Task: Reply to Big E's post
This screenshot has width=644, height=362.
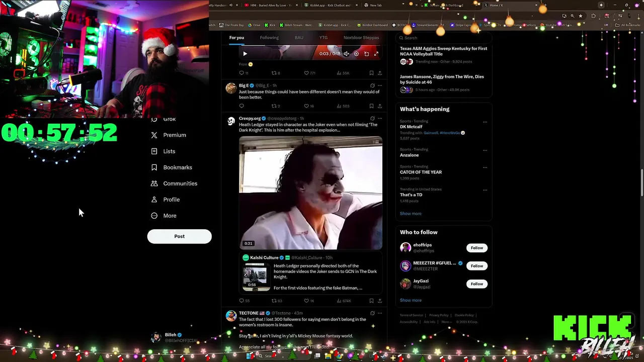Action: [x=242, y=106]
